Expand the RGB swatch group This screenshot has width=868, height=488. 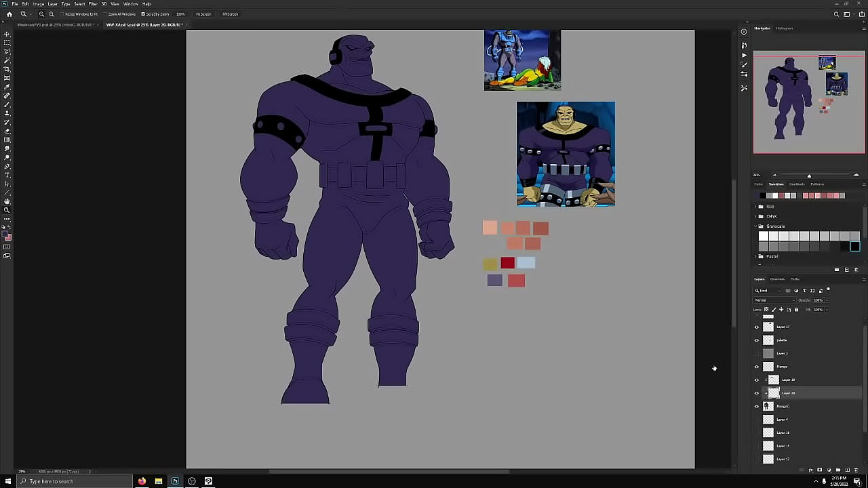pyautogui.click(x=755, y=207)
